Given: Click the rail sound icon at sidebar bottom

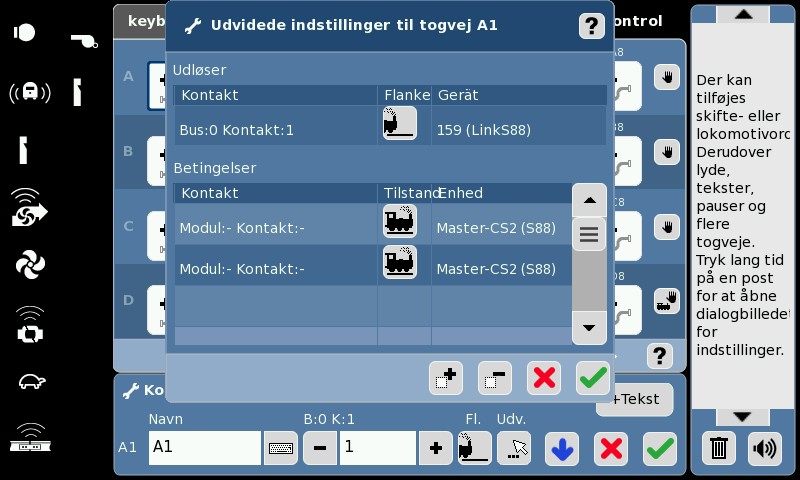Looking at the screenshot, I should 30,438.
